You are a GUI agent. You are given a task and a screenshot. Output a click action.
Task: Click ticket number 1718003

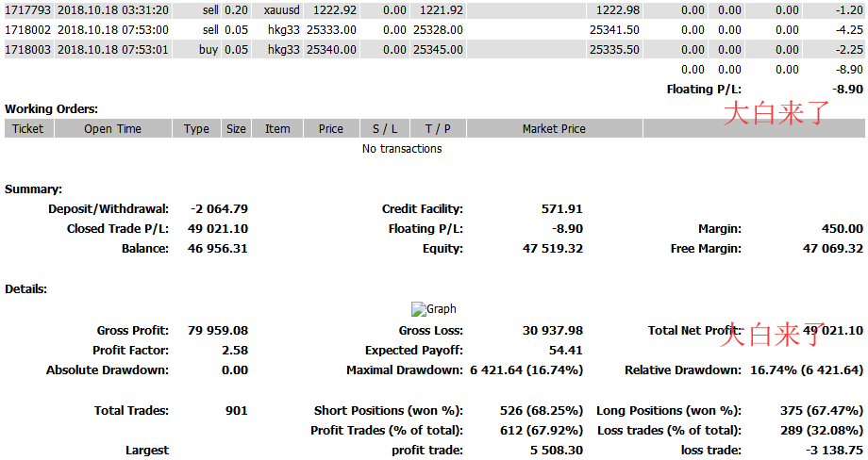(x=28, y=50)
